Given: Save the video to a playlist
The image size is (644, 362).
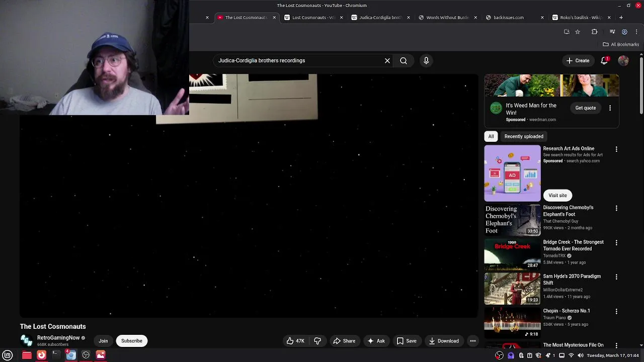Looking at the screenshot, I should click(407, 341).
